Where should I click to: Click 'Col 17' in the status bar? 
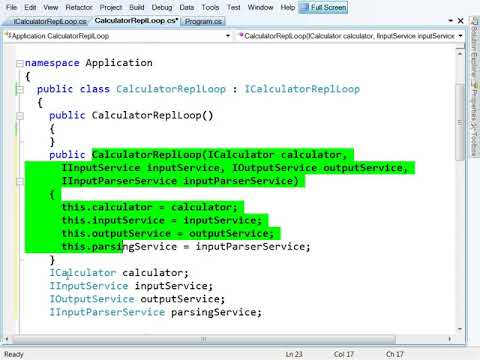click(x=344, y=354)
